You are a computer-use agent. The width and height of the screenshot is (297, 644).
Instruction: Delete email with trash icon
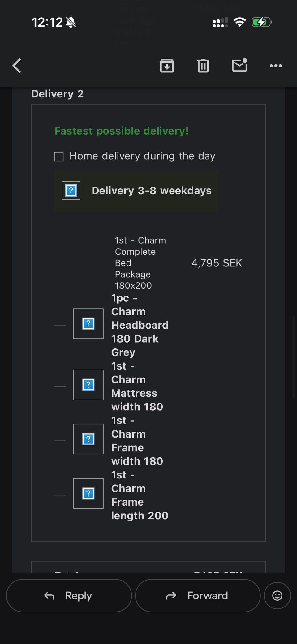(203, 66)
